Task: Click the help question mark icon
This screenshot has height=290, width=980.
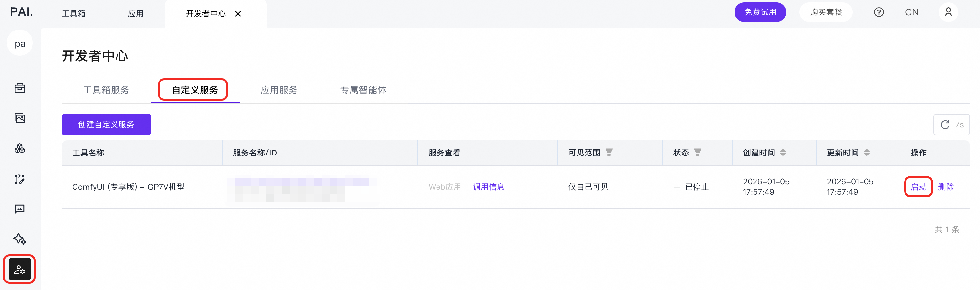Action: click(x=879, y=12)
